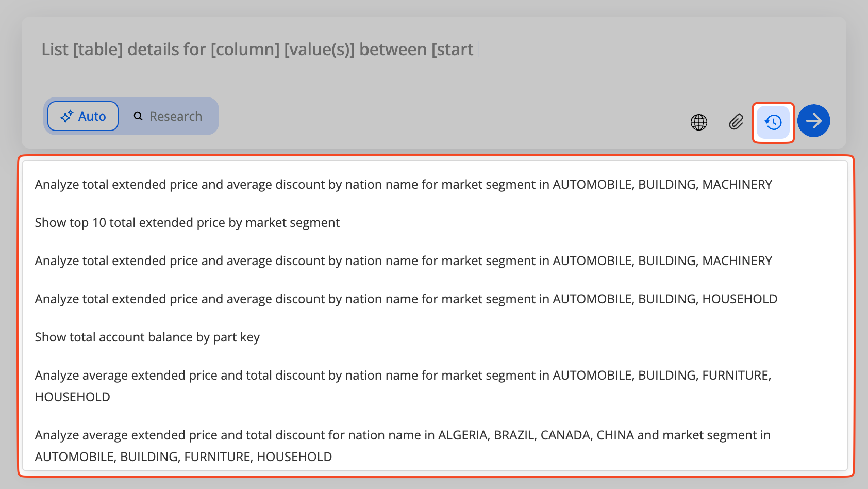Click the 'Auto' text label
Viewport: 868px width, 489px height.
click(x=92, y=117)
